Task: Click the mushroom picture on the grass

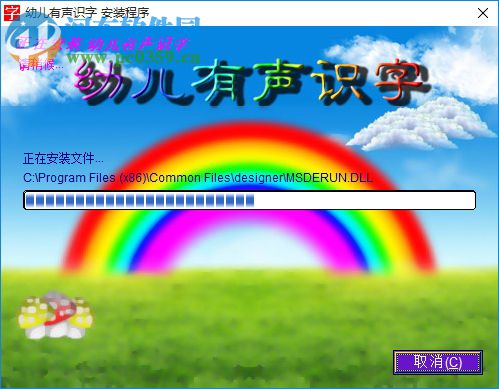Action: [55, 315]
